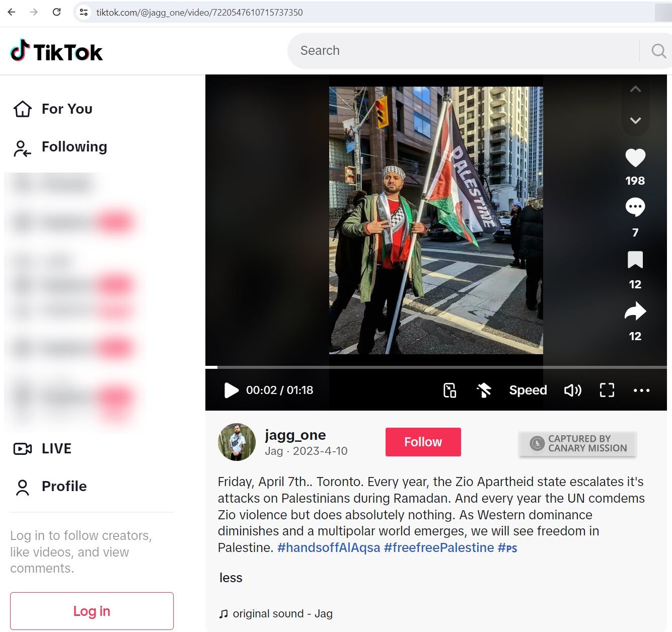Go to previous video with up chevron
This screenshot has height=632, width=672.
635,90
